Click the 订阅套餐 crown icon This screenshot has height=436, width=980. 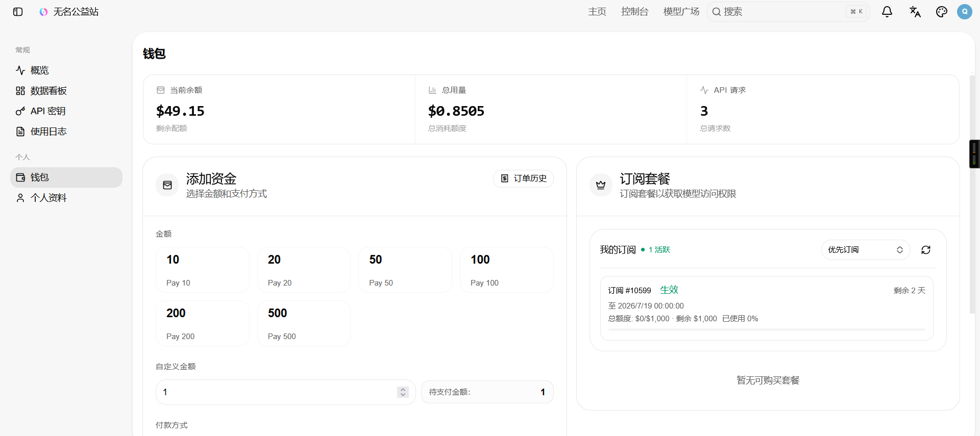point(601,185)
